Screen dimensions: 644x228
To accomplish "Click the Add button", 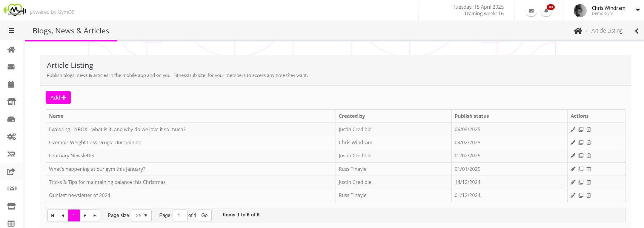I will click(58, 97).
